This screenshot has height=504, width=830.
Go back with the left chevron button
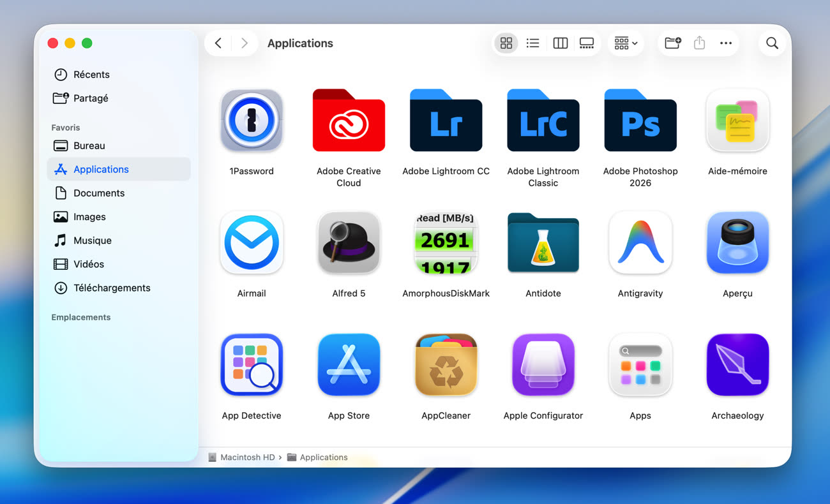click(218, 43)
